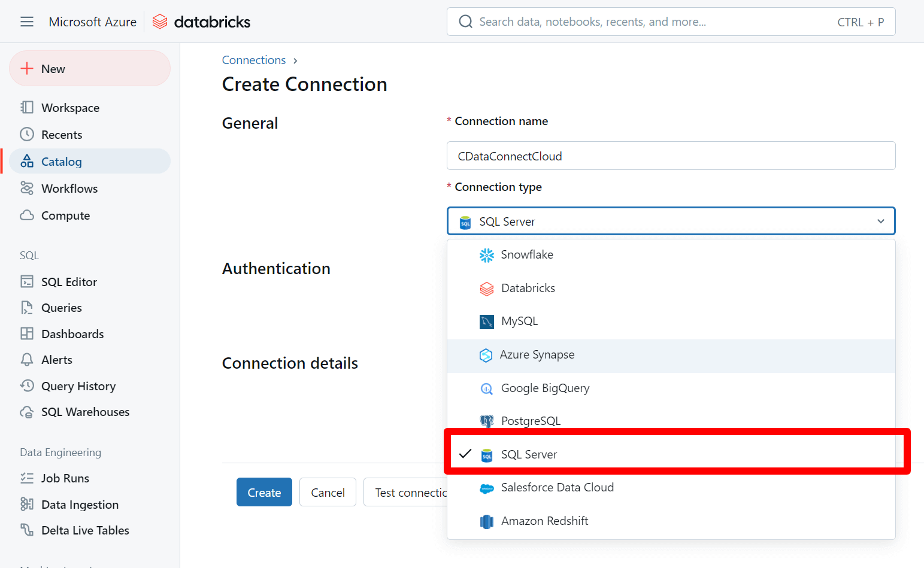Screen dimensions: 924x568
Task: Open SQL Warehouses from sidebar
Action: point(90,412)
